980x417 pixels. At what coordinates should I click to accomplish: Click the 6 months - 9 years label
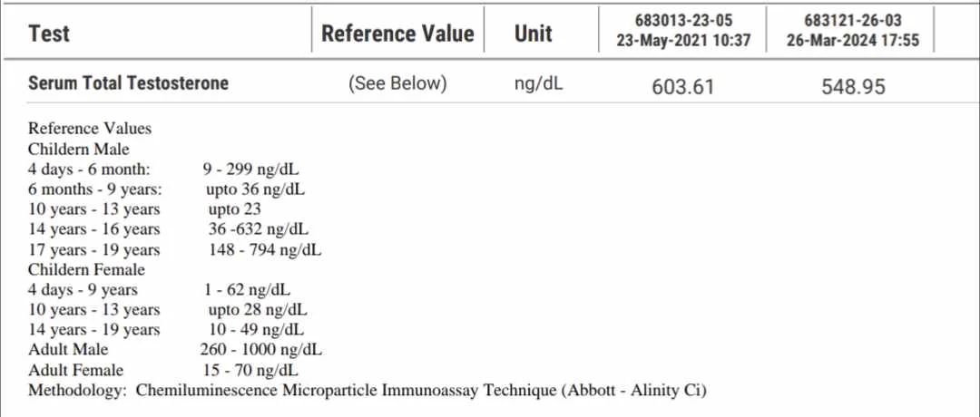[x=94, y=189]
